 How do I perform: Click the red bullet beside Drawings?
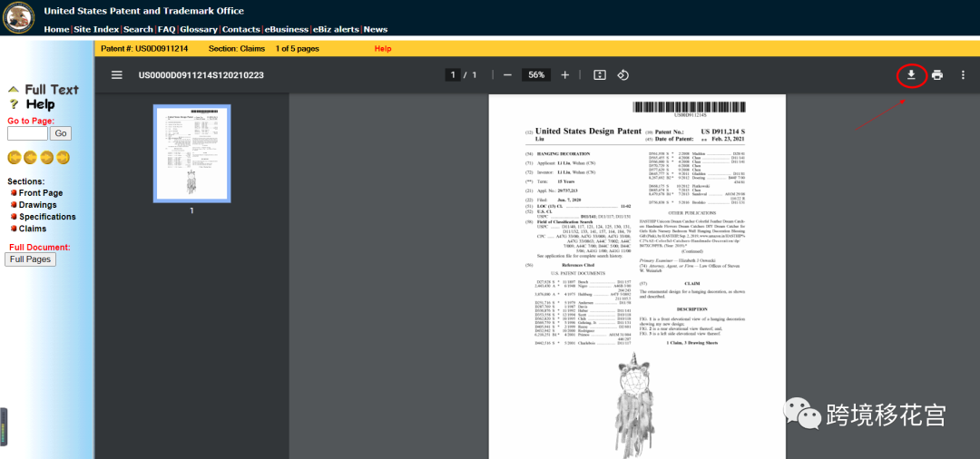13,205
